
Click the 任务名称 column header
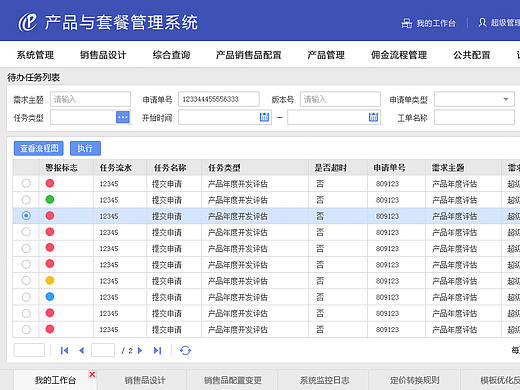[x=170, y=168]
